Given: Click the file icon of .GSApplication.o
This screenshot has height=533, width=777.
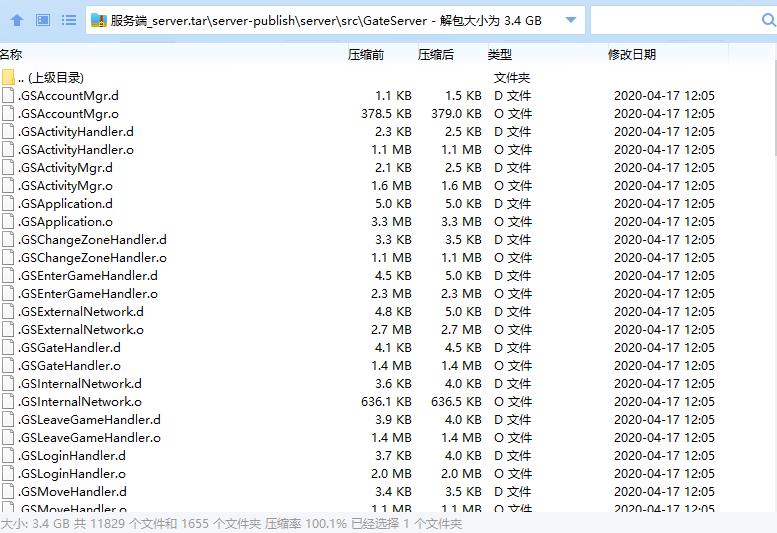Looking at the screenshot, I should click(x=8, y=222).
